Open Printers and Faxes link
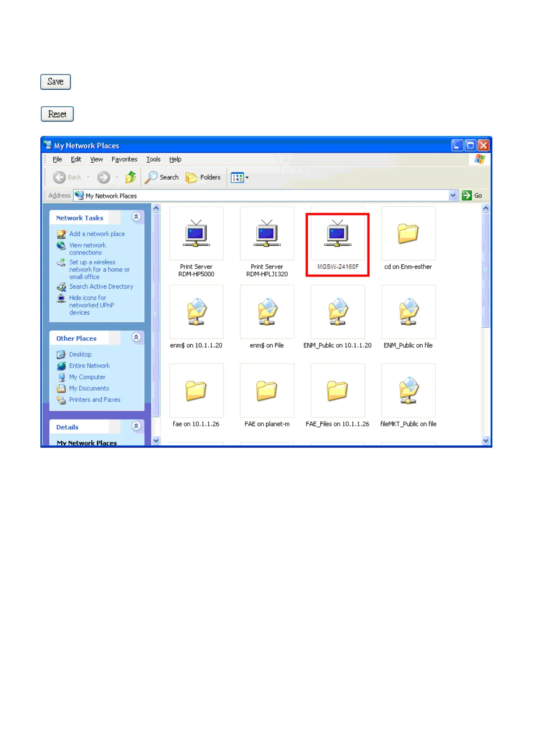Image resolution: width=534 pixels, height=756 pixels. pos(95,400)
